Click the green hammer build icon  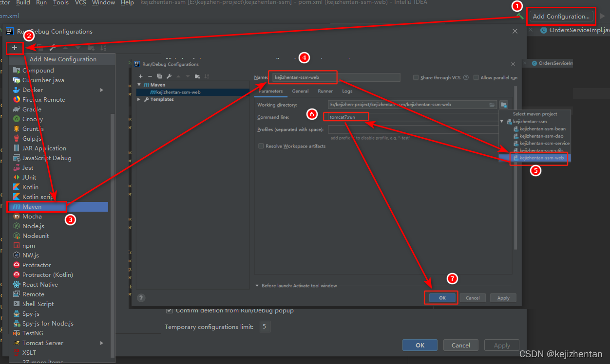520,16
